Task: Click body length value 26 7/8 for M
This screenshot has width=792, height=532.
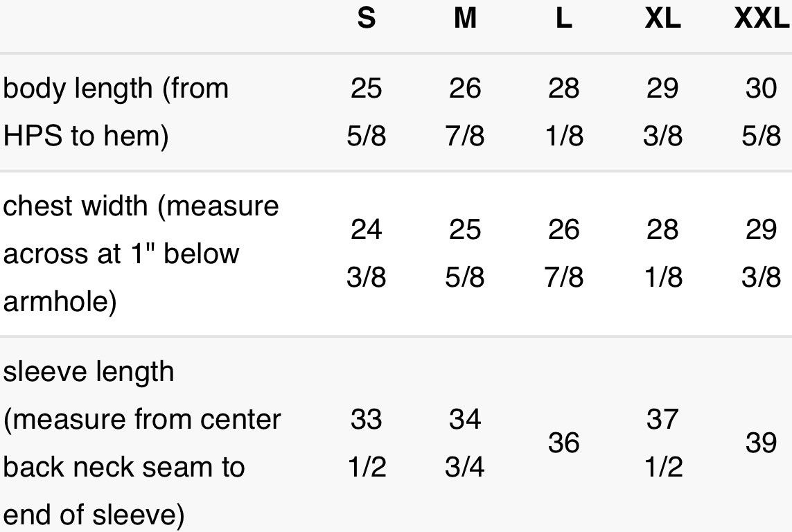Action: coord(465,112)
